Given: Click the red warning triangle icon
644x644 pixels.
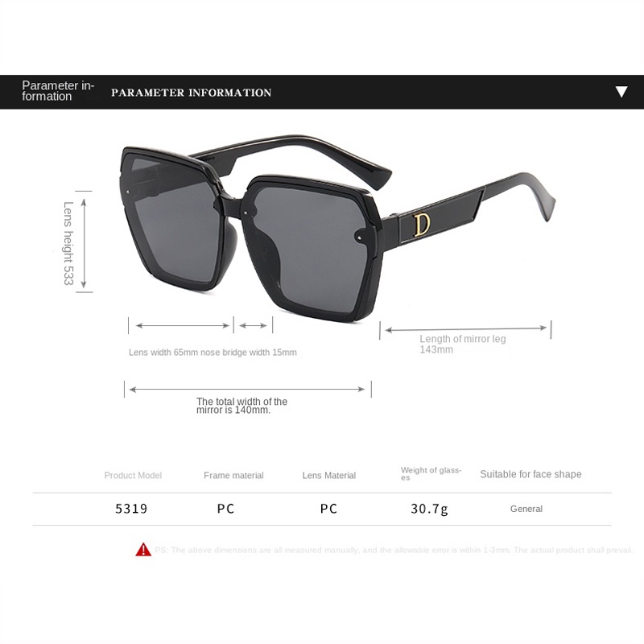Looking at the screenshot, I should (x=143, y=550).
